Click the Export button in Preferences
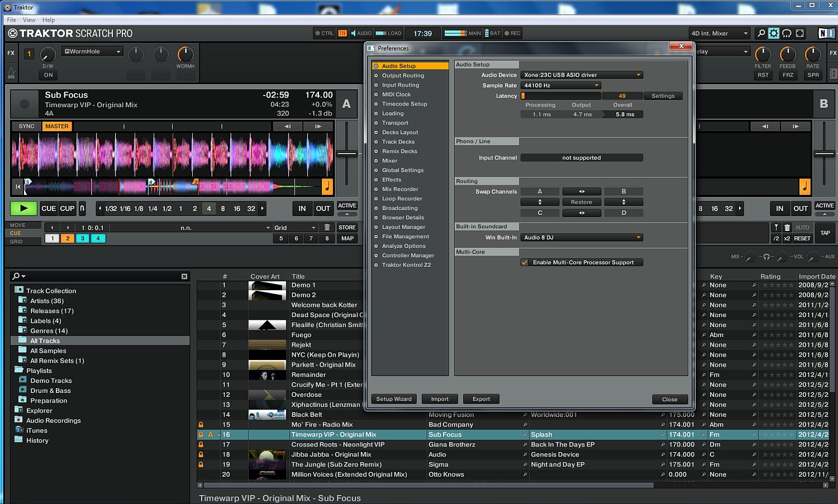The width and height of the screenshot is (838, 504). (480, 399)
